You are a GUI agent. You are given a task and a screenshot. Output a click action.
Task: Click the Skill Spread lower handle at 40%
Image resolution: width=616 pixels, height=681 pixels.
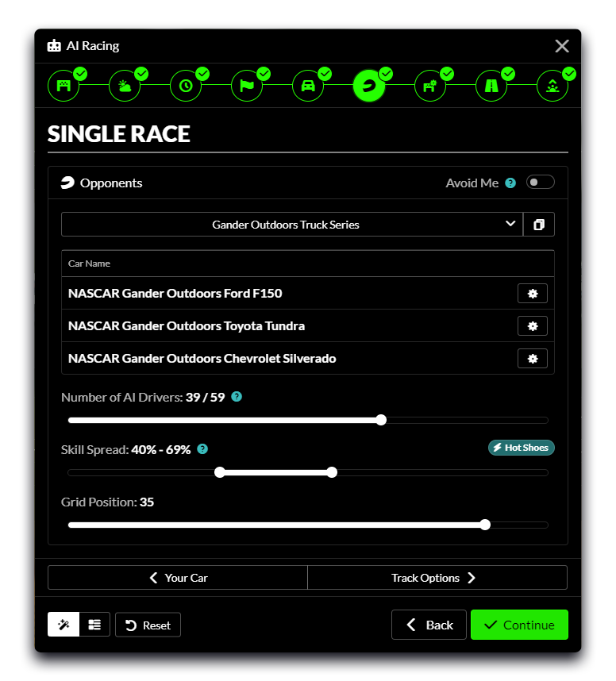[x=220, y=472]
